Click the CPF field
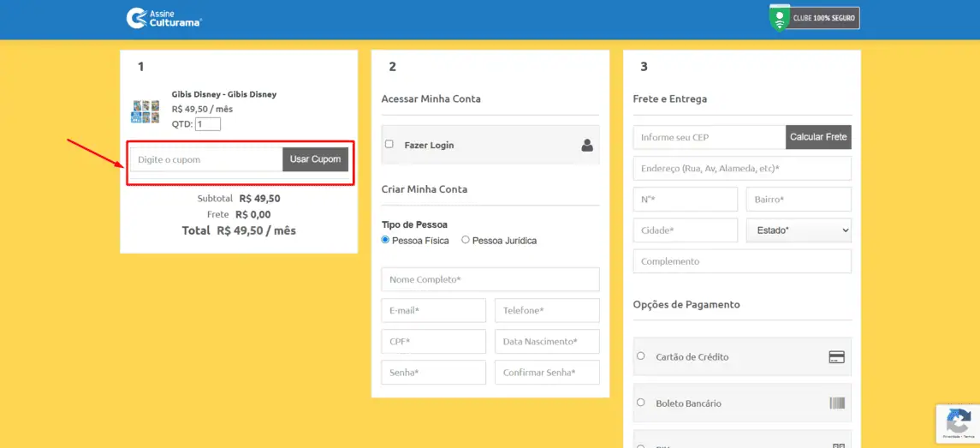Image resolution: width=980 pixels, height=448 pixels. coord(434,342)
